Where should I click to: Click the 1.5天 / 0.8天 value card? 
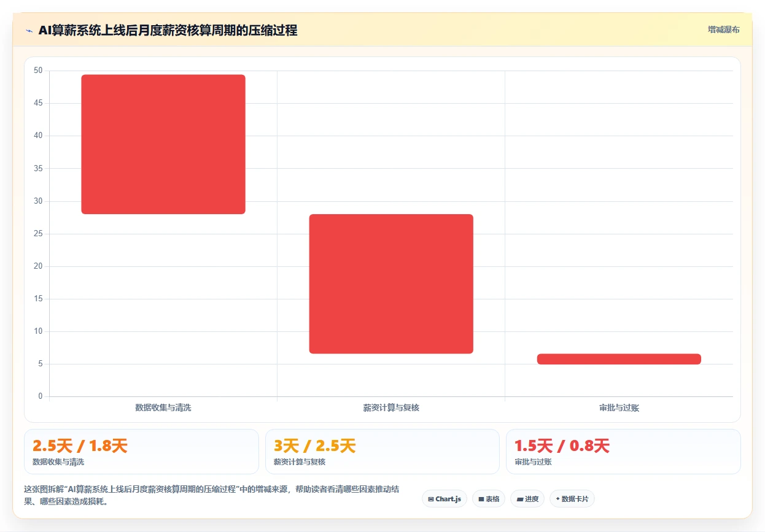[623, 452]
